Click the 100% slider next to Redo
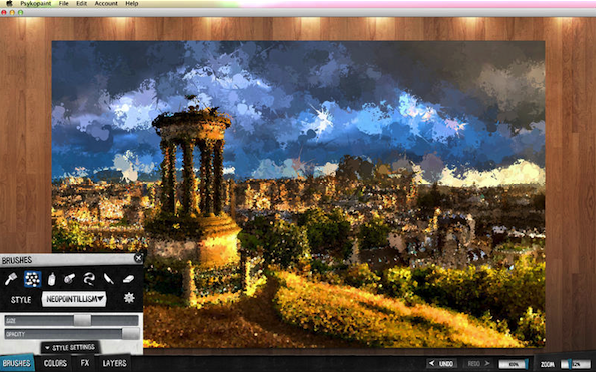596x372 pixels. pos(513,364)
